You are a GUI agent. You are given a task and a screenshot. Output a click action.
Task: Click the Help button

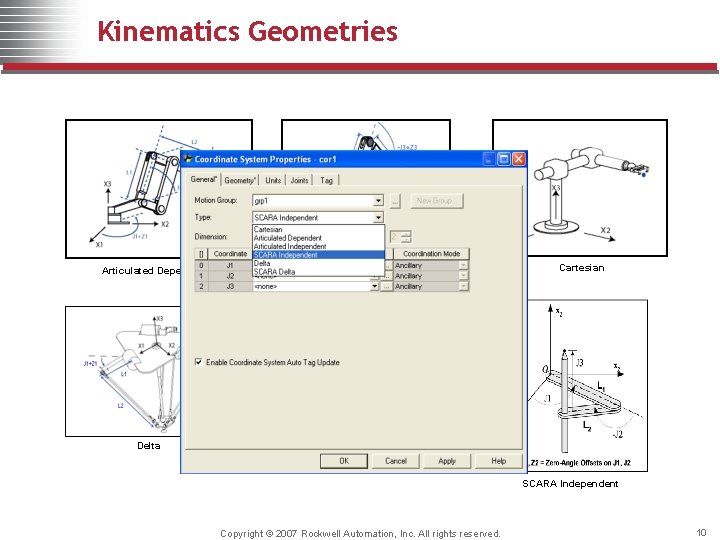tap(499, 461)
